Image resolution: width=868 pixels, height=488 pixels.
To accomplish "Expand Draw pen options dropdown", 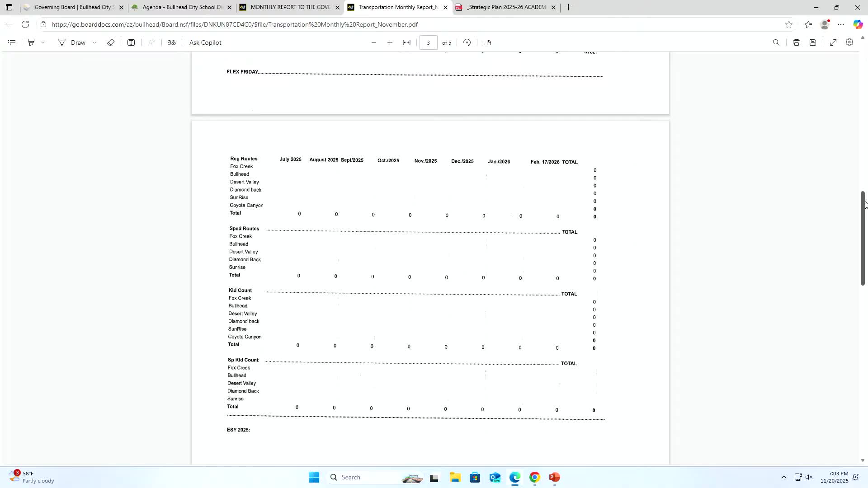I will click(94, 42).
